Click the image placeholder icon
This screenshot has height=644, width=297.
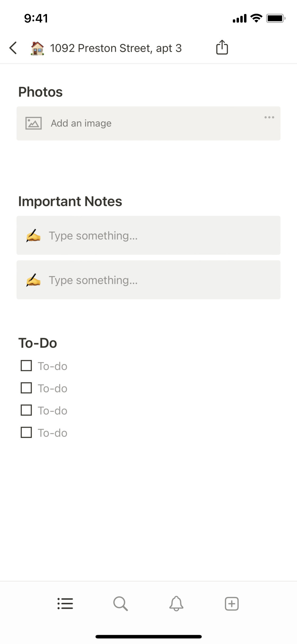coord(34,123)
